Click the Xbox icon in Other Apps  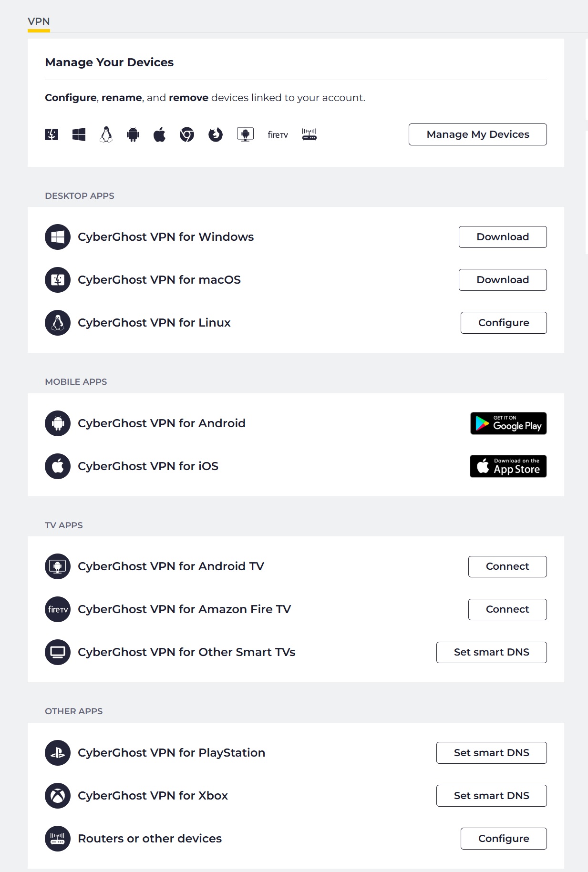[58, 796]
